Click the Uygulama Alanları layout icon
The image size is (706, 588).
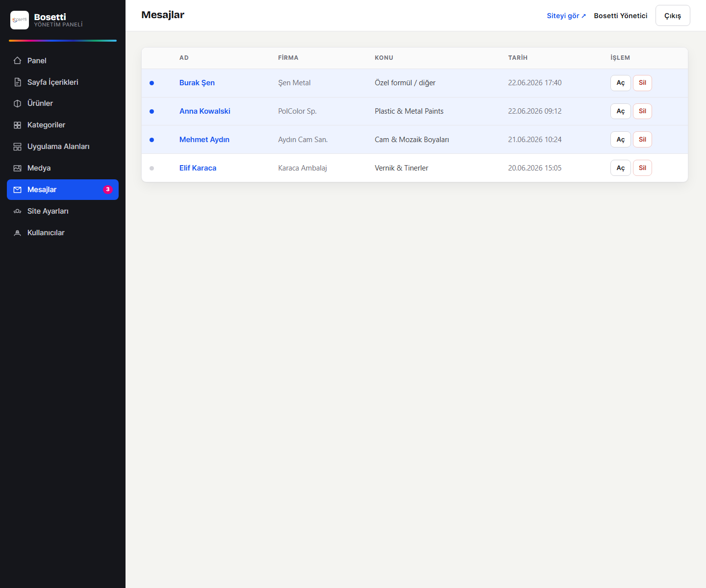pos(17,147)
